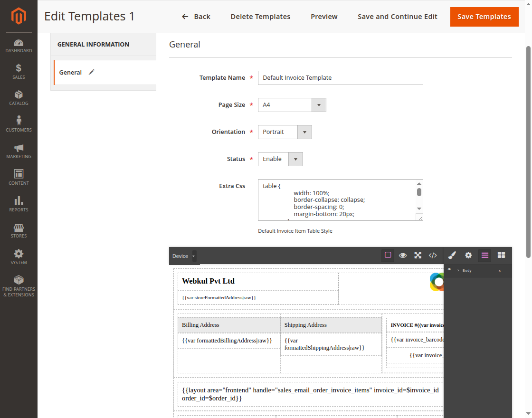Click into the Extra Css textarea
Viewport: 532px width, 418px height.
tap(337, 200)
